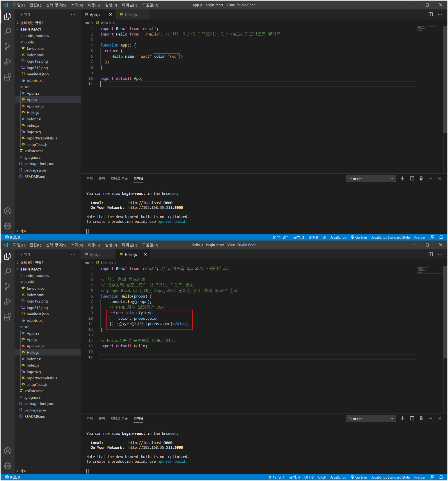Open Extensions view in top window

[x=8, y=77]
